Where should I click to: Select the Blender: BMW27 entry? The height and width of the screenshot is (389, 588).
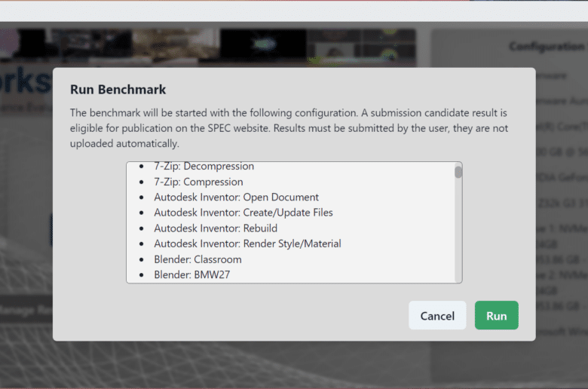(x=191, y=275)
